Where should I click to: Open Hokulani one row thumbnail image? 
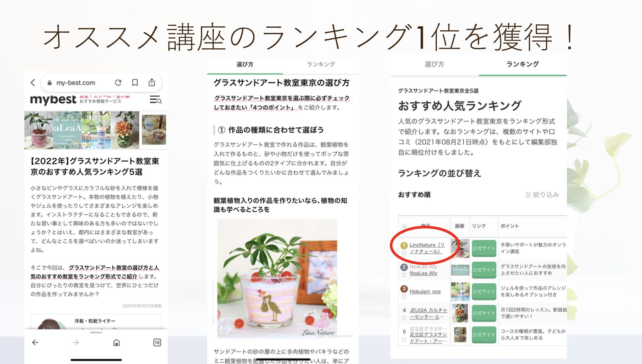[460, 292]
